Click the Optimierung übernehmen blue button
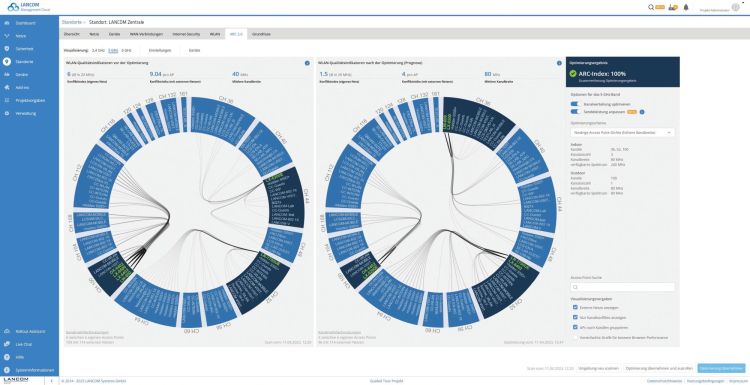 click(721, 368)
